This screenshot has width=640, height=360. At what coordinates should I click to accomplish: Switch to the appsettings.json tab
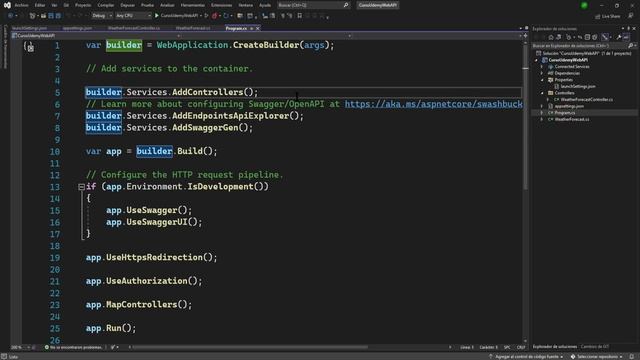(77, 28)
